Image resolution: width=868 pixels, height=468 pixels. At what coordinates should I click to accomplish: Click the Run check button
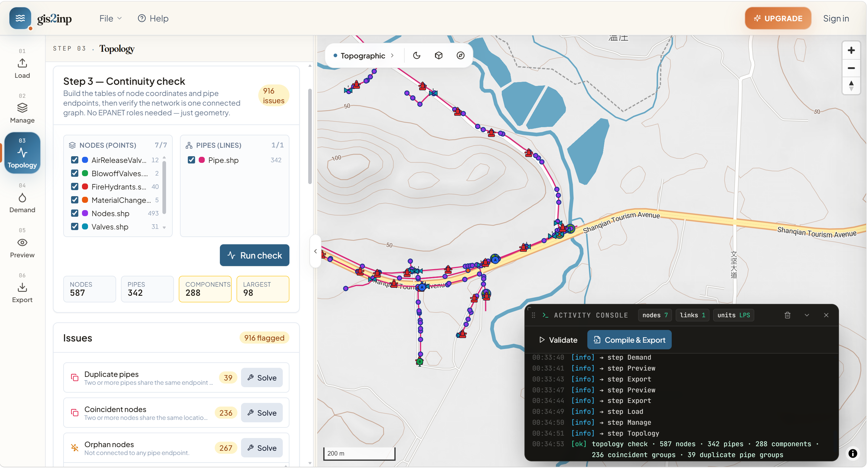click(x=254, y=255)
